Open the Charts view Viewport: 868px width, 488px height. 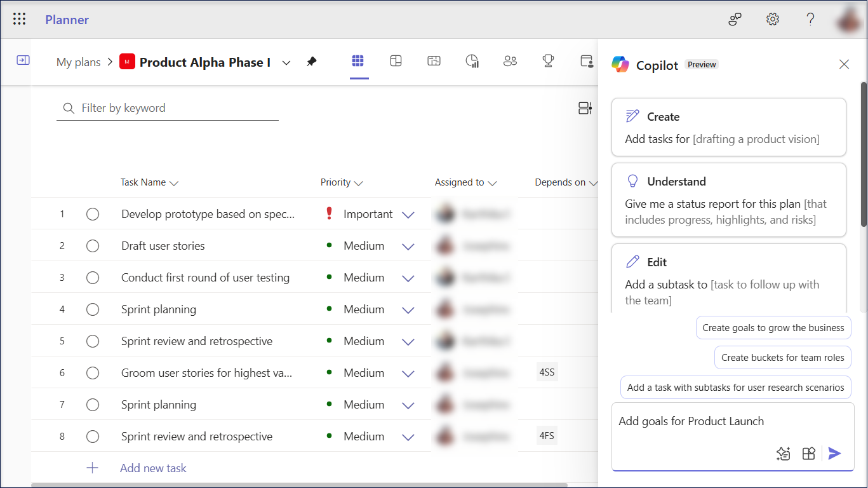click(472, 60)
